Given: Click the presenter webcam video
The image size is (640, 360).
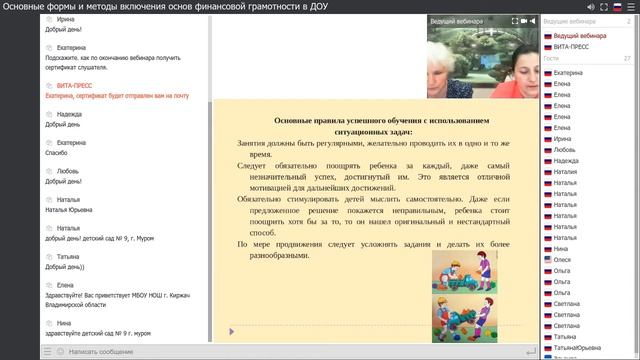Looking at the screenshot, I should tap(483, 56).
